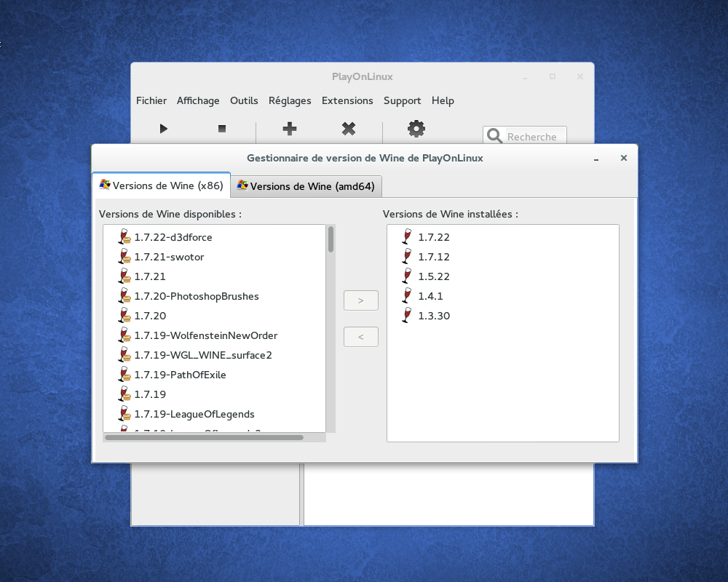
Task: Click wine package icon next to 1.7.21-swotor
Action: pyautogui.click(x=124, y=256)
